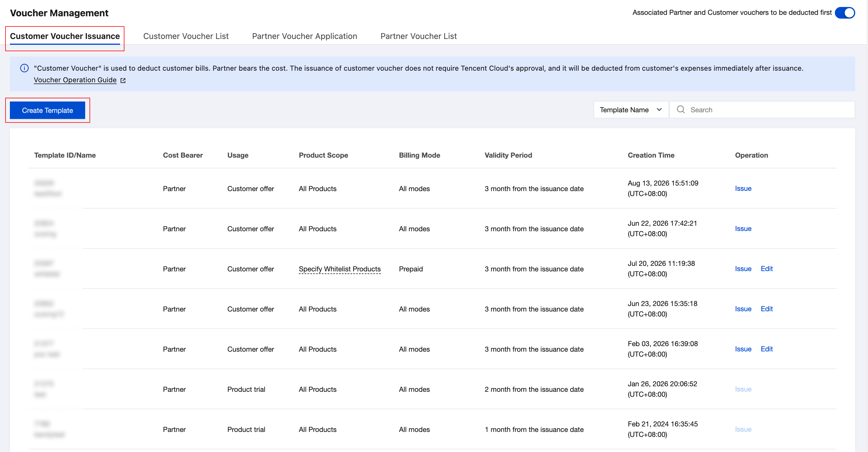Click Product trial in Jan 26, 2026 row

point(246,389)
